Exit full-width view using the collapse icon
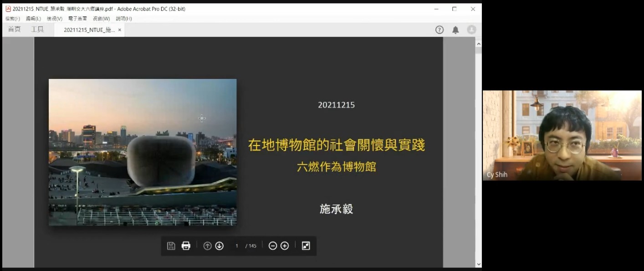This screenshot has height=271, width=644. (x=306, y=246)
